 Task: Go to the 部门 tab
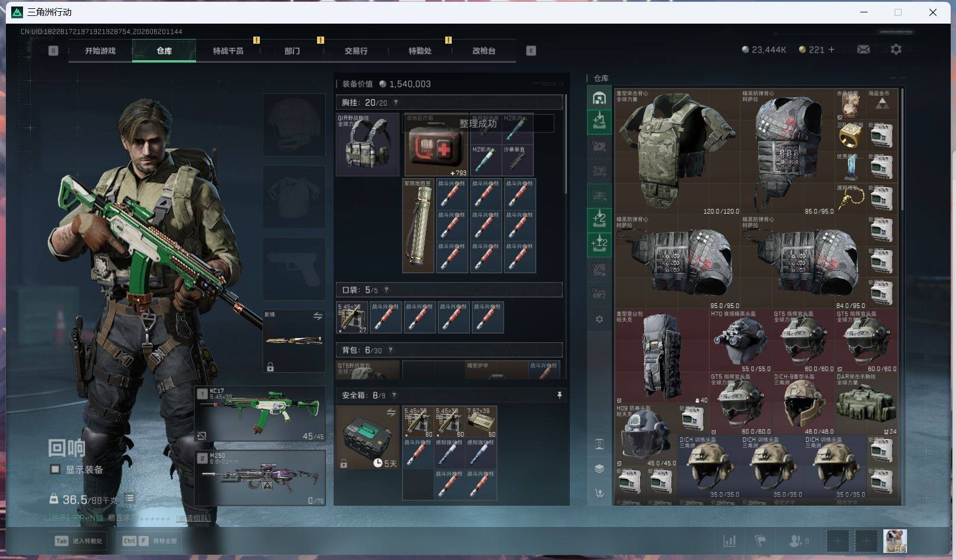(292, 51)
